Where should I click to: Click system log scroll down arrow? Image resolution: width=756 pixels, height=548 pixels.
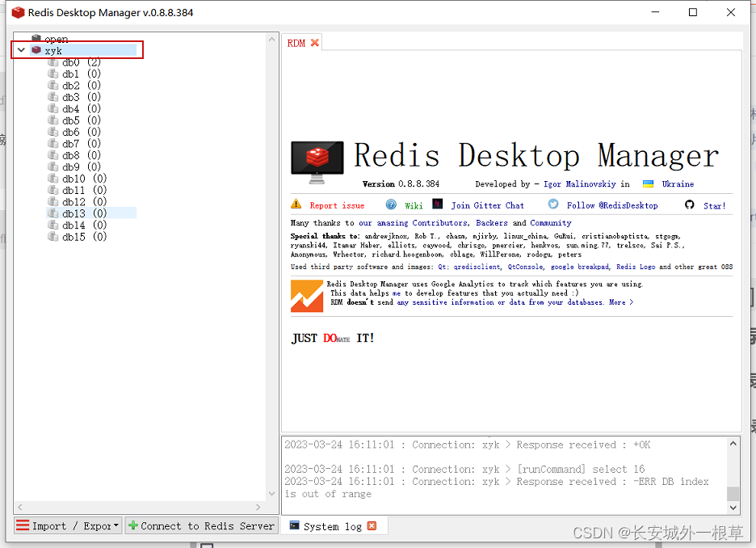(x=733, y=508)
